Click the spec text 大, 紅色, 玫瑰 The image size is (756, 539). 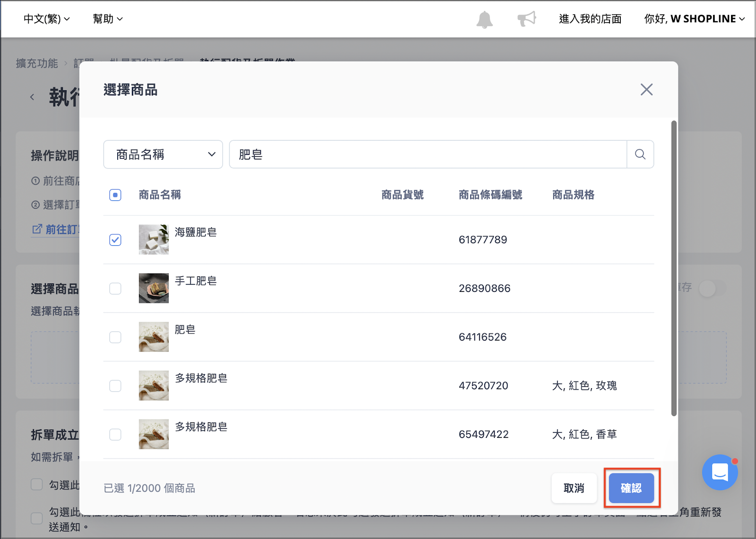pos(584,385)
